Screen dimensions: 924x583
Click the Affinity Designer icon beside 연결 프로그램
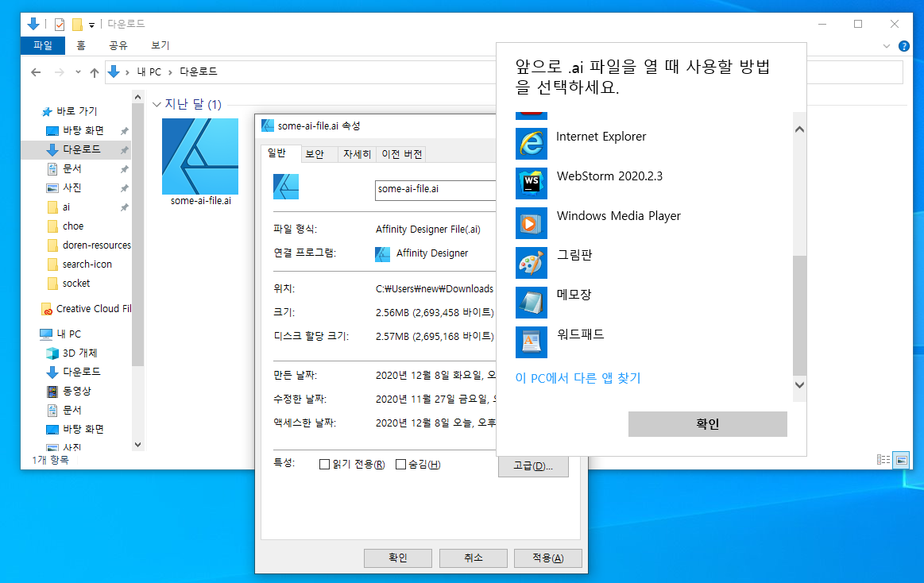(383, 253)
